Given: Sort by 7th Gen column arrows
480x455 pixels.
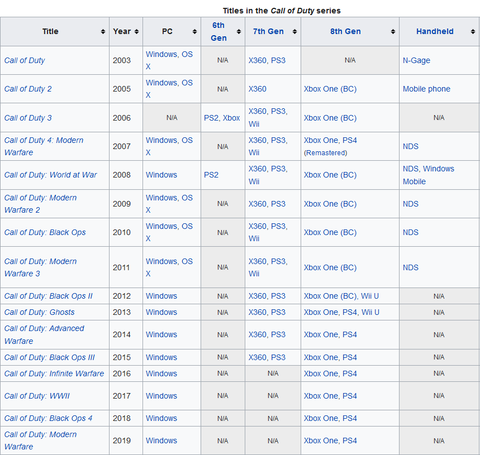Looking at the screenshot, I should (x=295, y=31).
